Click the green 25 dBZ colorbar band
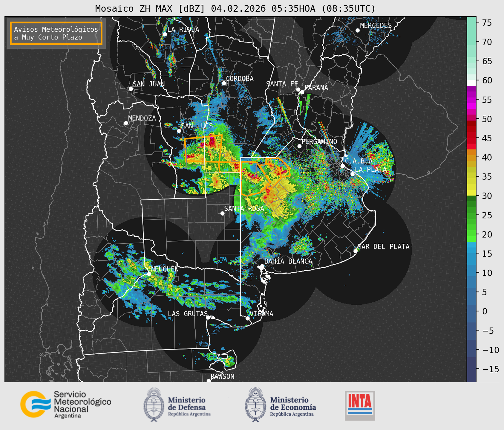504x430 pixels. [471, 215]
